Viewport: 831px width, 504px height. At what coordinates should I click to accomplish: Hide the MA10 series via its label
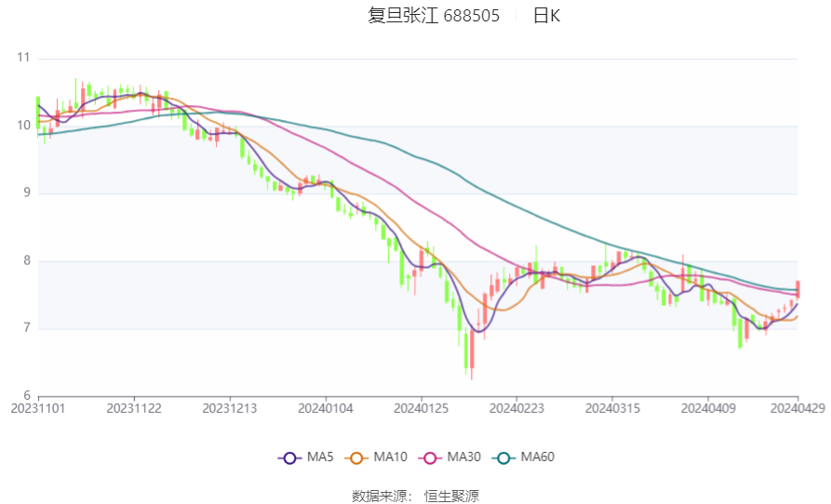pos(390,457)
